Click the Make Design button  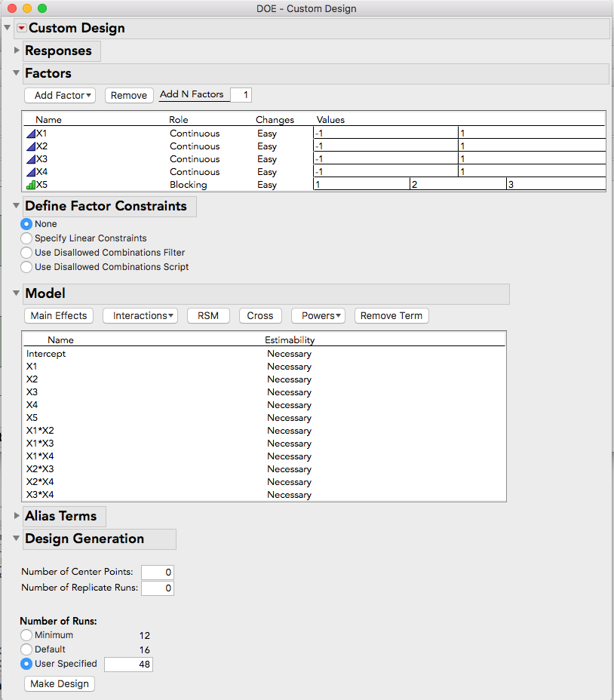click(60, 684)
